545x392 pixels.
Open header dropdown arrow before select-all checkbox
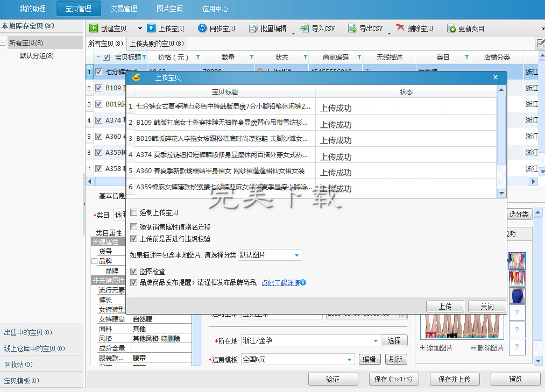pyautogui.click(x=98, y=56)
